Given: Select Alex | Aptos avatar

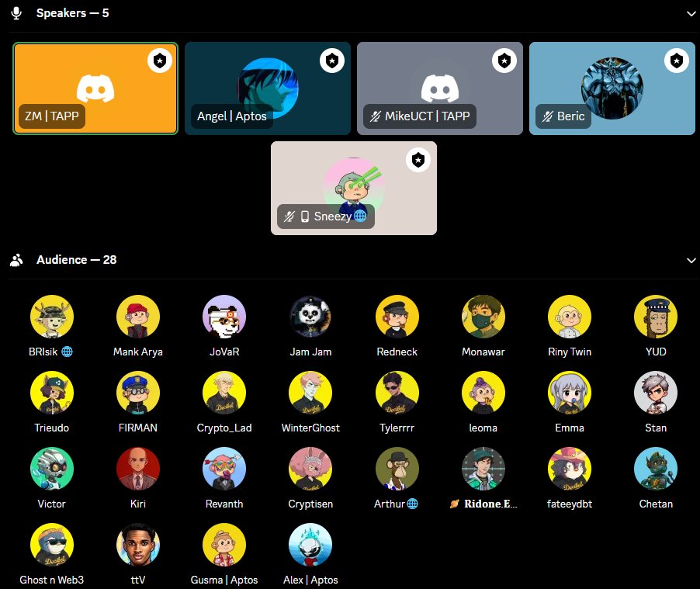Looking at the screenshot, I should 310,545.
